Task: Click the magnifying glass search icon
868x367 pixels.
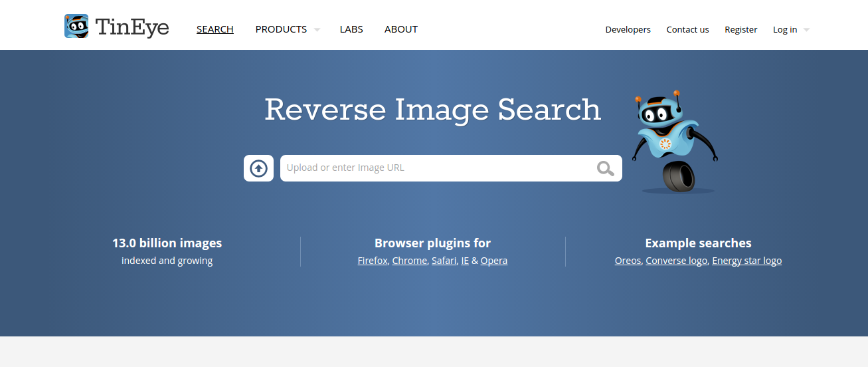Action: [605, 168]
